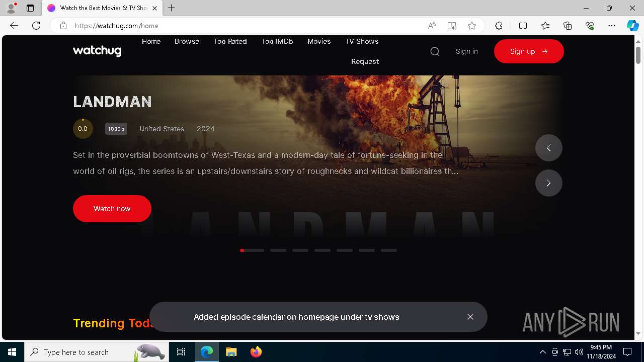Screen dimensions: 644x362
Task: Open the Favorites list icon
Action: point(545,26)
